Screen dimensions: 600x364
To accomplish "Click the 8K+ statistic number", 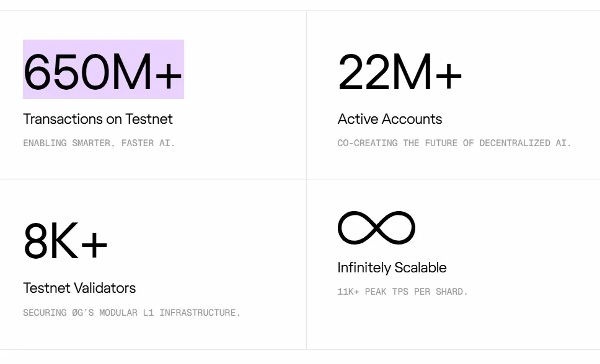I will (66, 241).
